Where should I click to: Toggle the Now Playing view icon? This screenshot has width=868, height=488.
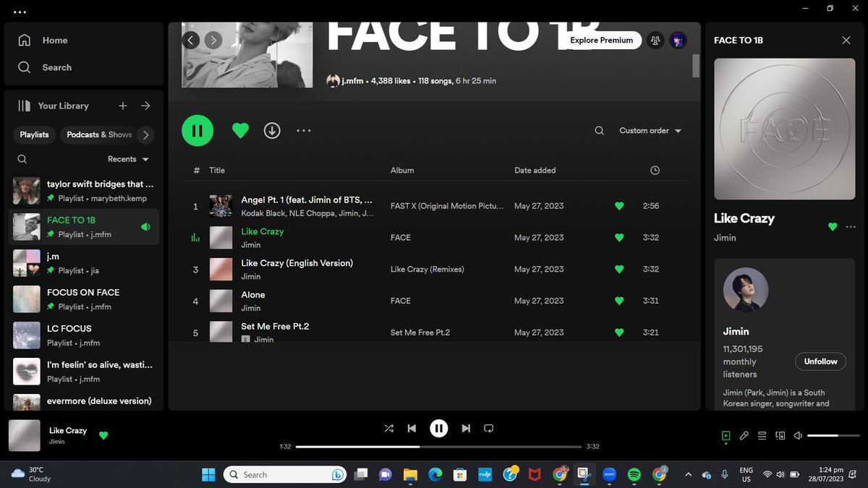[x=726, y=436]
